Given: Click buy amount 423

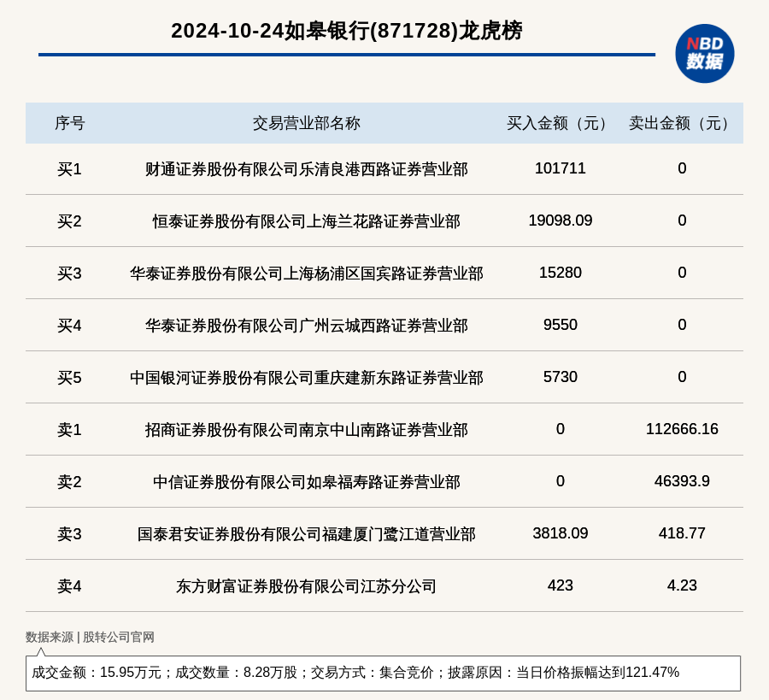Looking at the screenshot, I should (x=560, y=585).
